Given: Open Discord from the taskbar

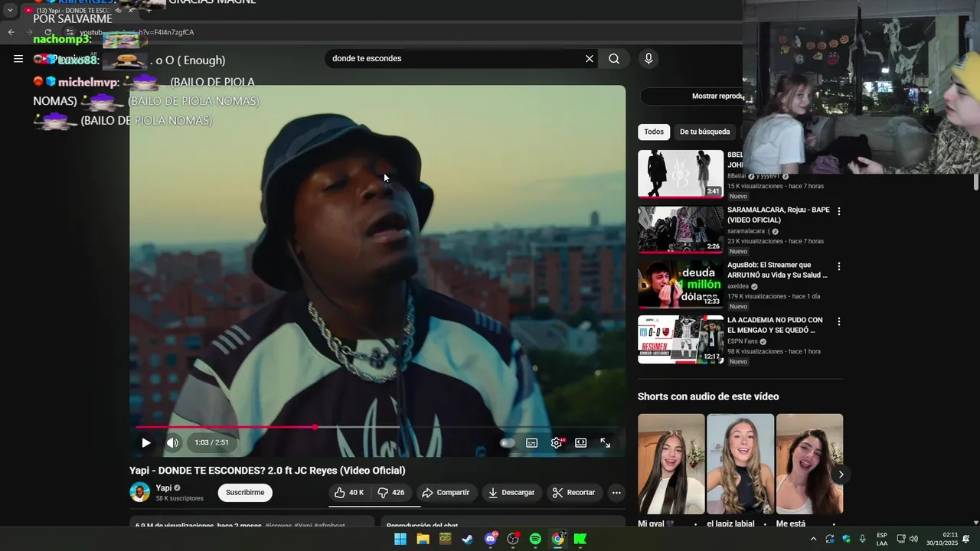Looking at the screenshot, I should [491, 539].
